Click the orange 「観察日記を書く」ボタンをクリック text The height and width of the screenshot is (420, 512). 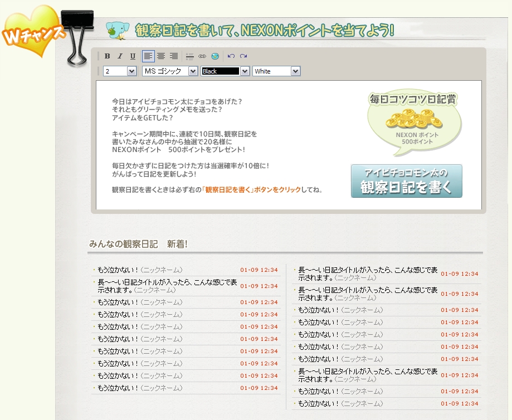pyautogui.click(x=251, y=190)
